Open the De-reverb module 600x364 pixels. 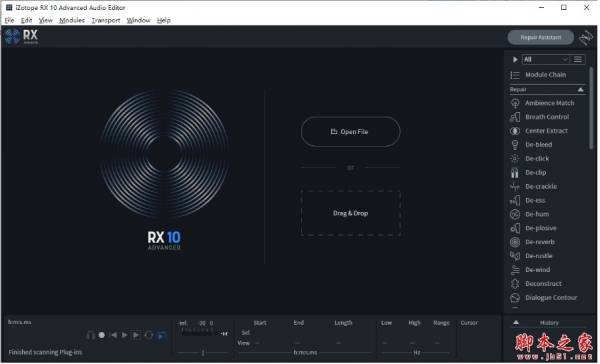coord(533,242)
